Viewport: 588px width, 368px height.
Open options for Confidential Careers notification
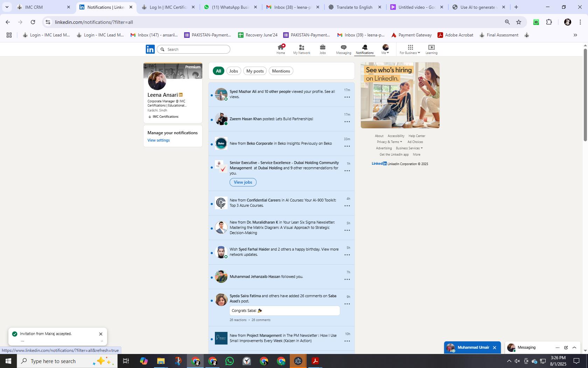(x=347, y=206)
